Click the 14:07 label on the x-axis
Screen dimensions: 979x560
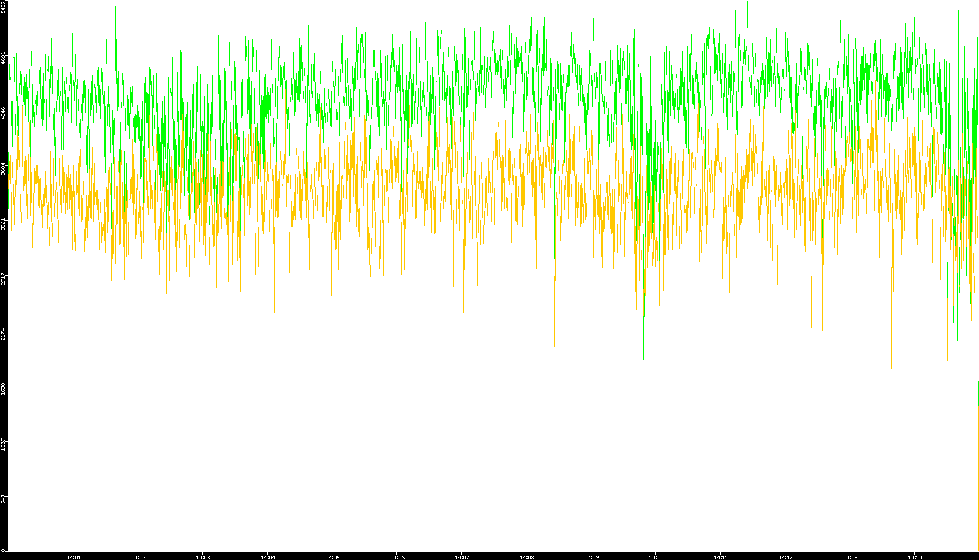(462, 557)
